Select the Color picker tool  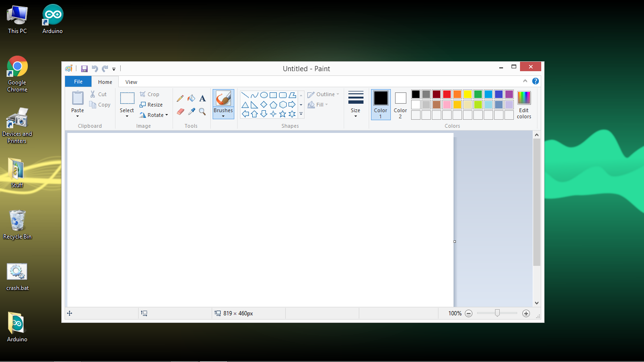pos(191,112)
